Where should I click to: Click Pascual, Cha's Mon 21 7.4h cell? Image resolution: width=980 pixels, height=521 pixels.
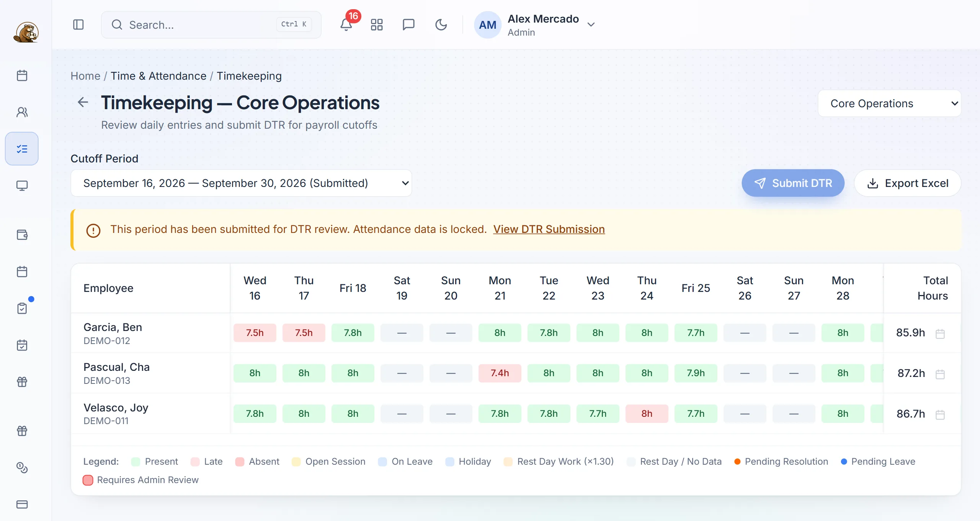pyautogui.click(x=500, y=373)
